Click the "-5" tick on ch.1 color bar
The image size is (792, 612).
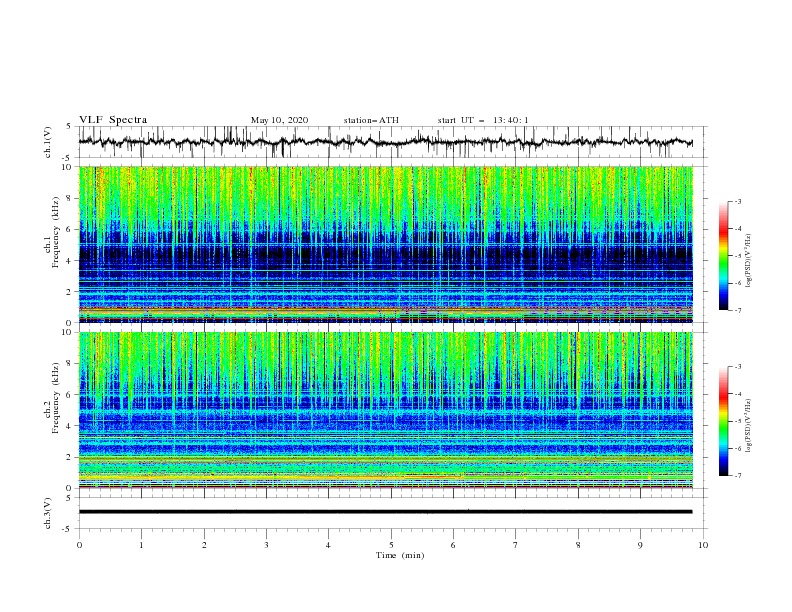coord(738,256)
